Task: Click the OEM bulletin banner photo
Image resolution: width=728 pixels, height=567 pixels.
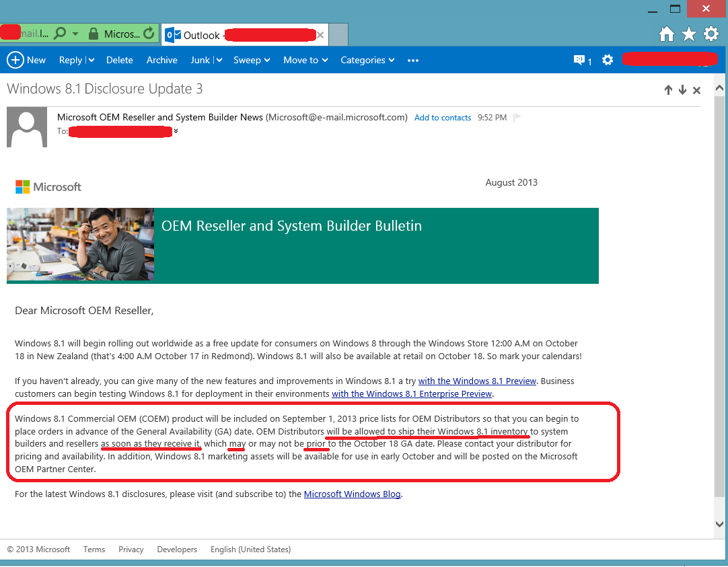Action: point(80,245)
